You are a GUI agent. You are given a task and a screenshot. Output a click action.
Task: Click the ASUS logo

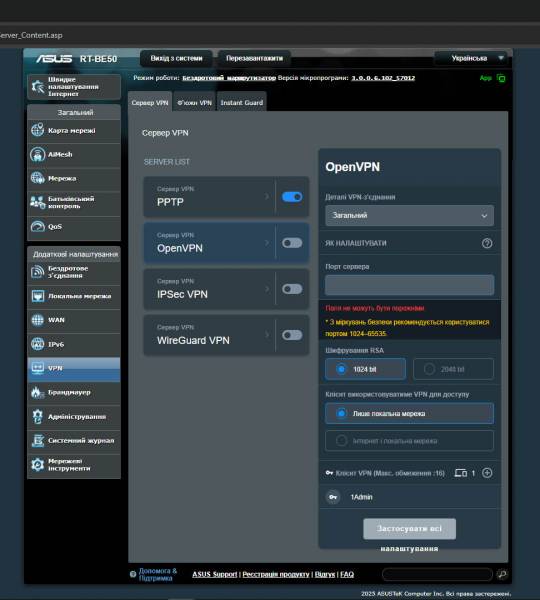pyautogui.click(x=54, y=59)
